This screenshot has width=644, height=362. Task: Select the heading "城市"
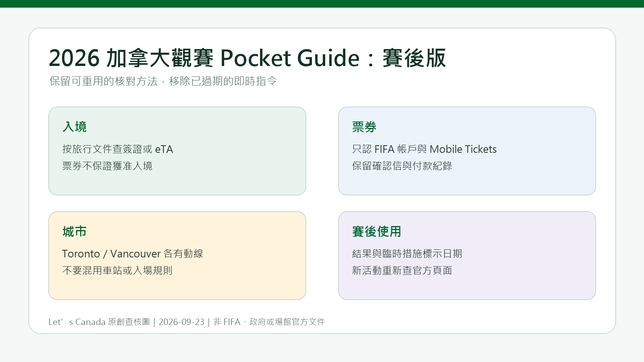pyautogui.click(x=74, y=231)
